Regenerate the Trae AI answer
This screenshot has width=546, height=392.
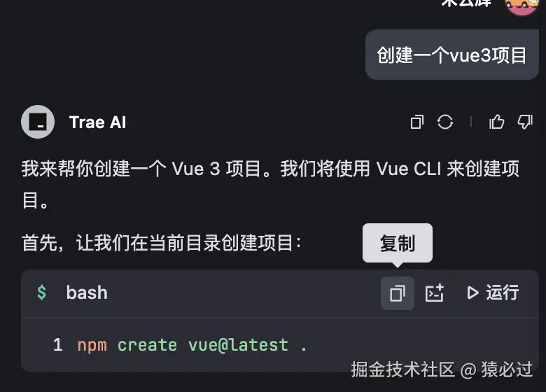pyautogui.click(x=445, y=122)
